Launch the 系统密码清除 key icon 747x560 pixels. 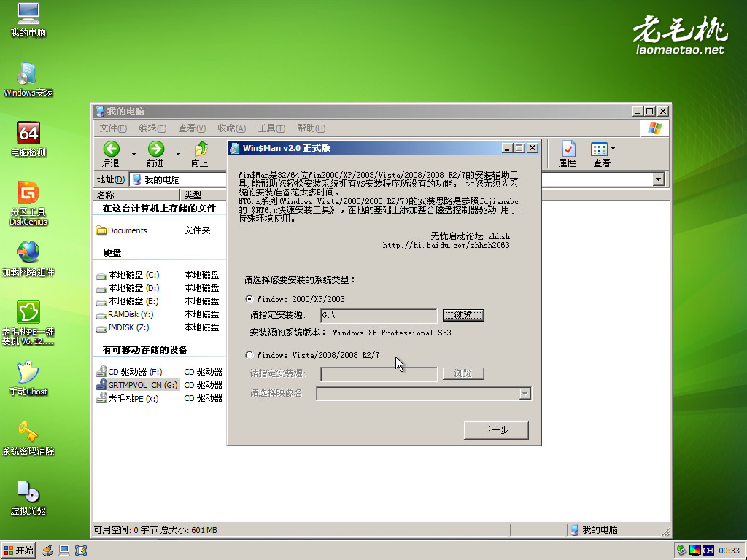click(28, 438)
